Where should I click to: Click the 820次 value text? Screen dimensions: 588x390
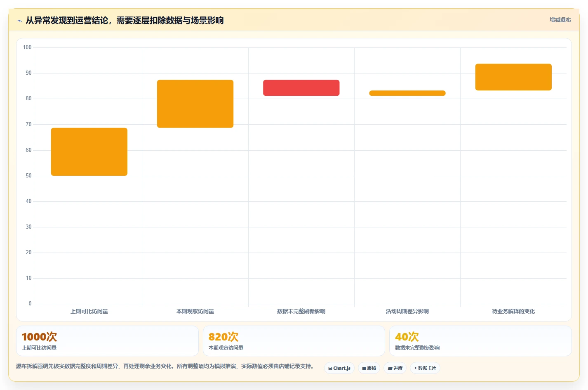coord(223,337)
